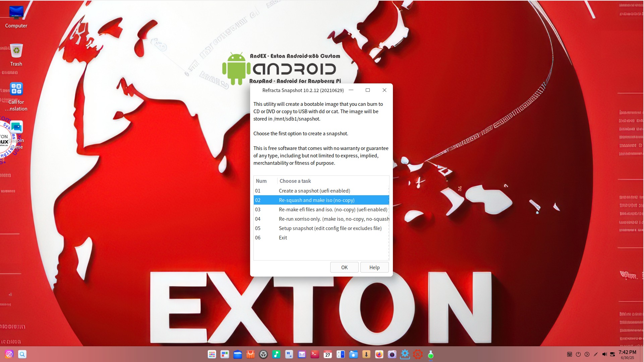Viewport: 644px width, 362px height.
Task: Open the Calendar icon showing 27
Action: point(328,354)
